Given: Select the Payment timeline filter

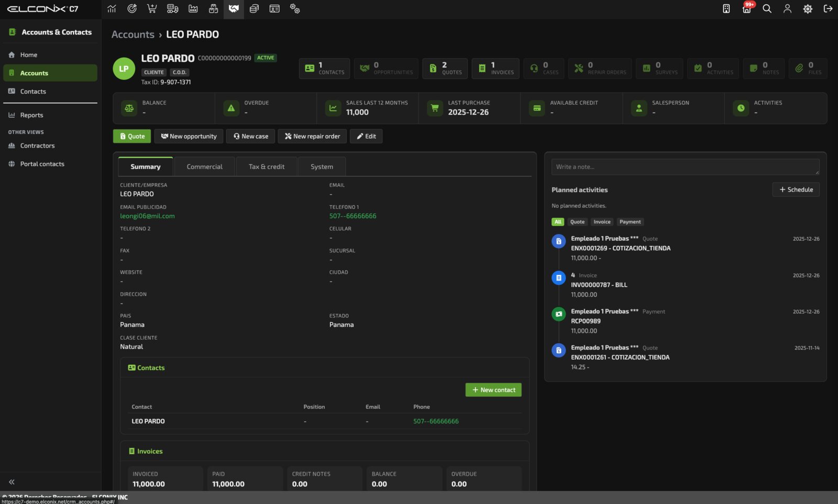Looking at the screenshot, I should pyautogui.click(x=630, y=222).
